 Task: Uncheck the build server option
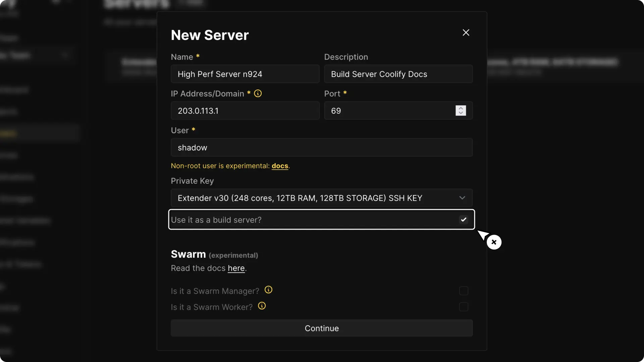464,220
